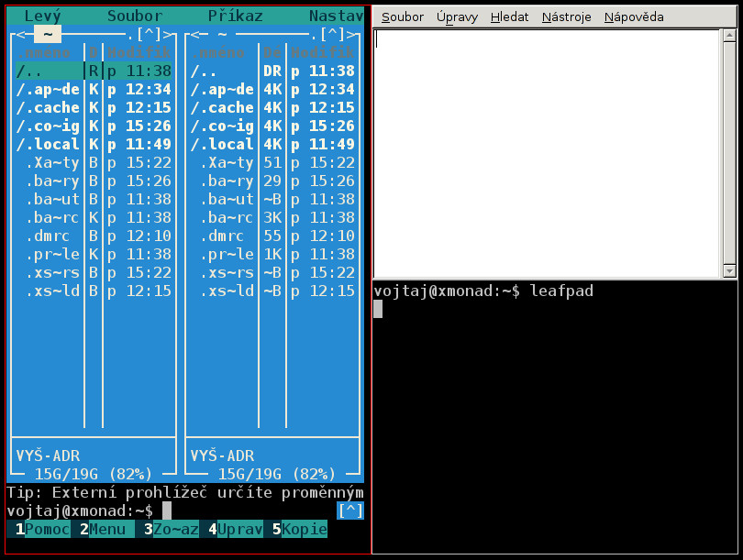Select /.ap~de directory in left panel
Viewport: 743px width, 560px height.
pyautogui.click(x=94, y=89)
